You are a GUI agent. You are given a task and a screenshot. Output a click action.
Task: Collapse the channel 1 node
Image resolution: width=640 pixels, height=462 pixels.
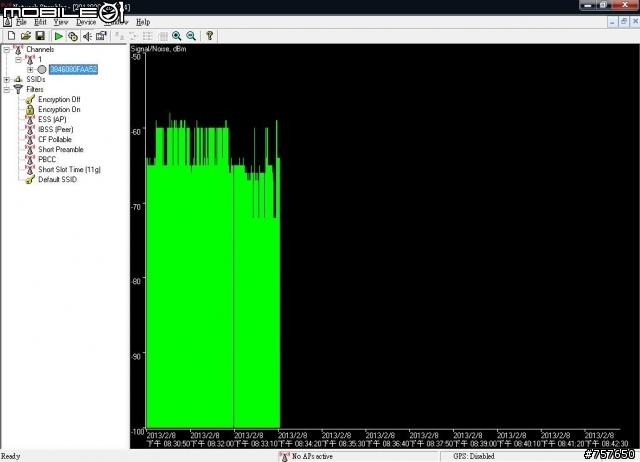18,60
